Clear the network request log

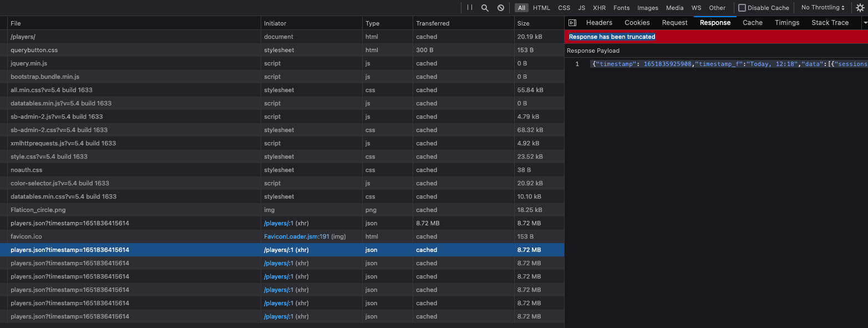501,8
